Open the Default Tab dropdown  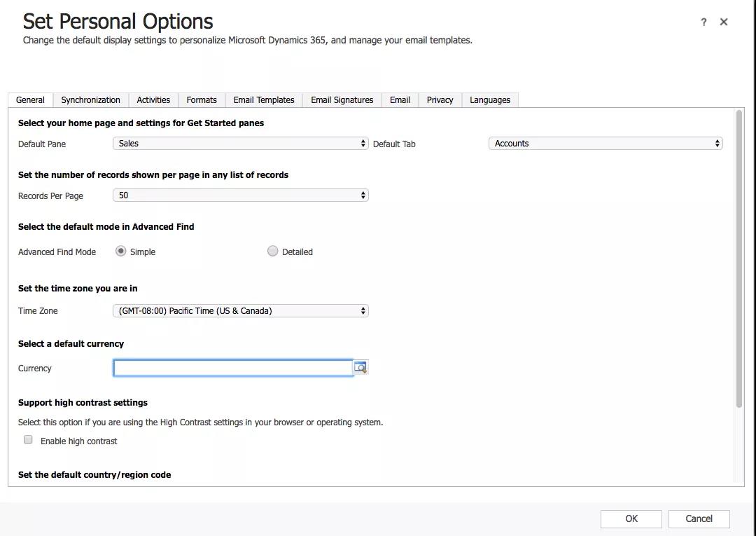point(605,144)
